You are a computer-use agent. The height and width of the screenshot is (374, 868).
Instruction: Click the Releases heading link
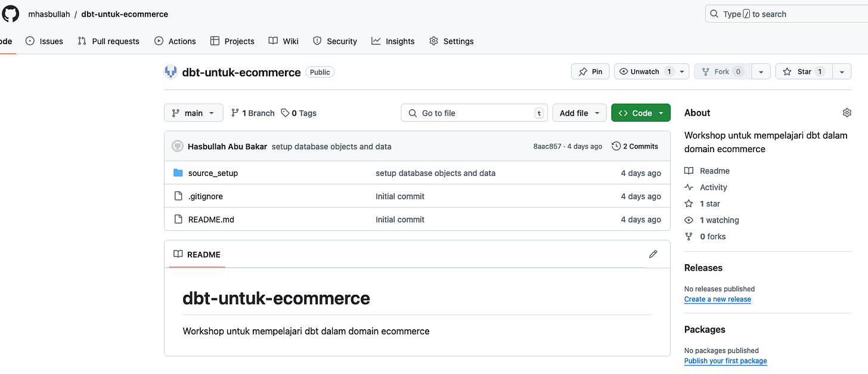pyautogui.click(x=703, y=268)
